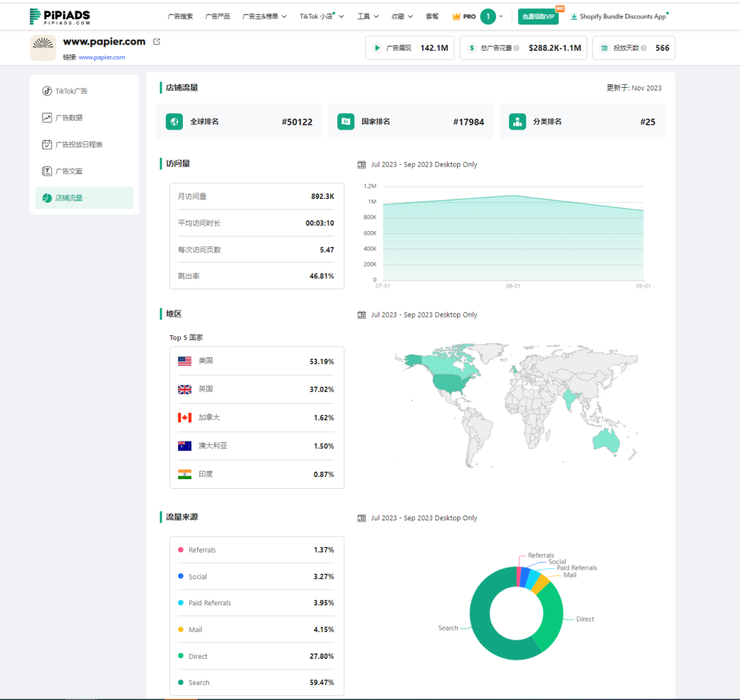Click calendar icon next to 流量来源 date range
This screenshot has height=700, width=740.
pyautogui.click(x=362, y=518)
